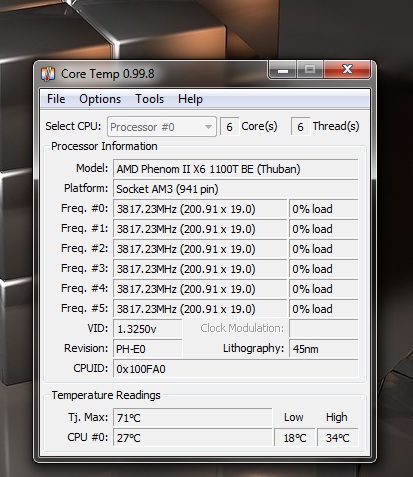413x477 pixels.
Task: Click the Core Temp app icon in title bar
Action: click(48, 74)
